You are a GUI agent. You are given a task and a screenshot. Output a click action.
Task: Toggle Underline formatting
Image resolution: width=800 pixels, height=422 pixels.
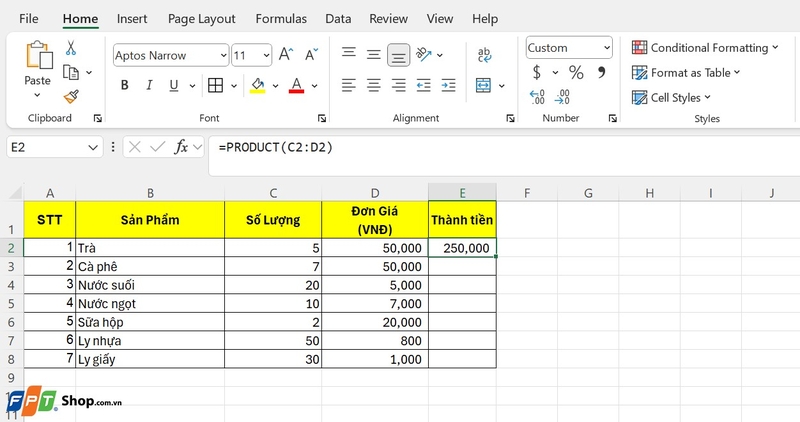(x=173, y=85)
